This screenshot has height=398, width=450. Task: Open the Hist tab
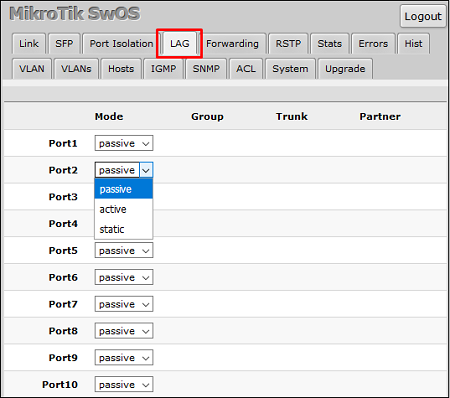pyautogui.click(x=413, y=44)
